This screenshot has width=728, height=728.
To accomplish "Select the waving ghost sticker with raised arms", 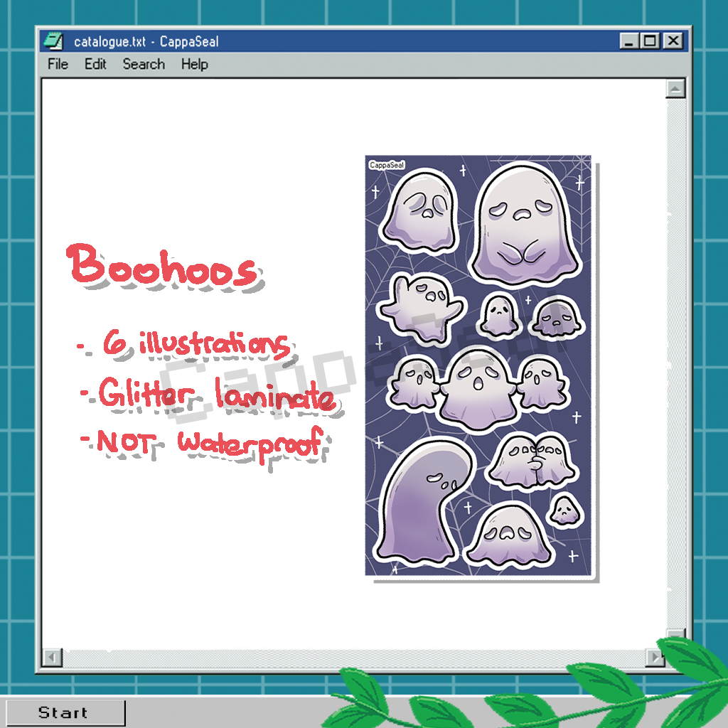I will pyautogui.click(x=419, y=306).
